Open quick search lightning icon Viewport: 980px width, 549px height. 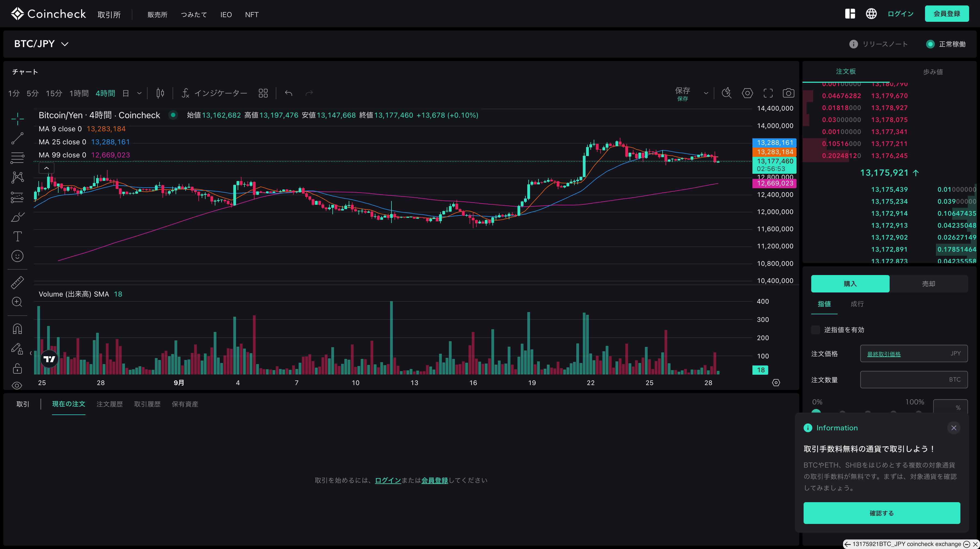click(x=727, y=93)
